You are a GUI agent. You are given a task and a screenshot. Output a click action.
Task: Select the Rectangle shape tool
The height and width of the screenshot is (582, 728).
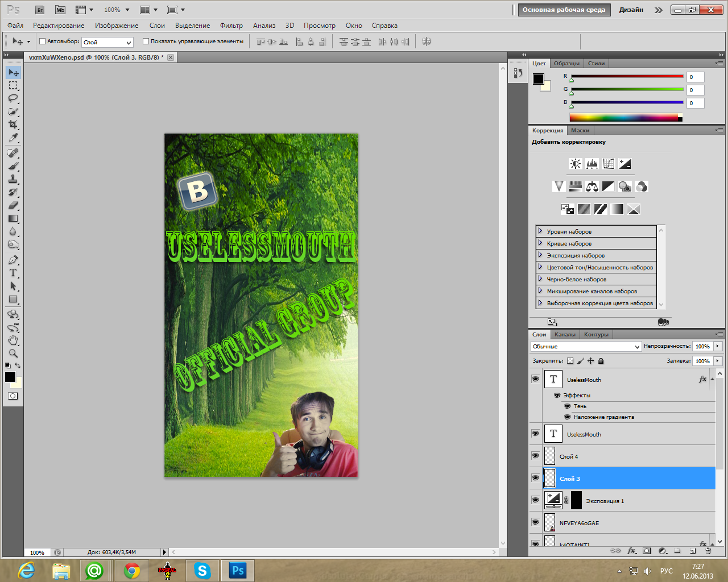tap(13, 300)
